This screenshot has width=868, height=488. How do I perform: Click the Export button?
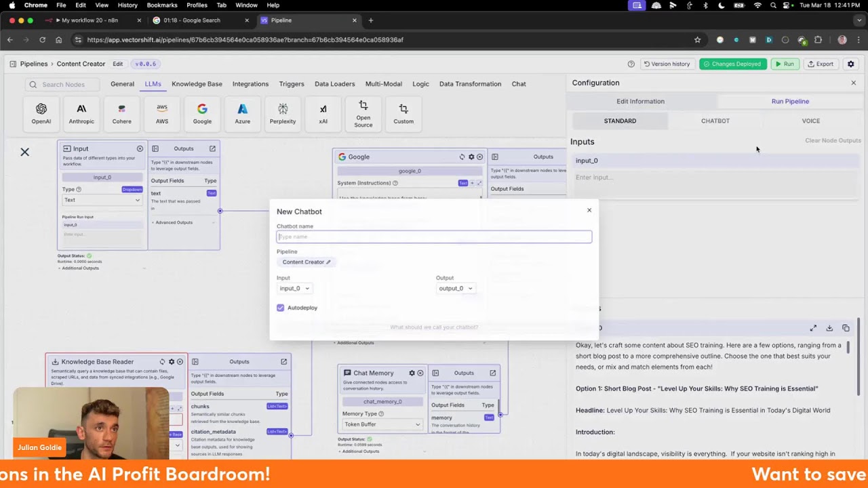(821, 64)
